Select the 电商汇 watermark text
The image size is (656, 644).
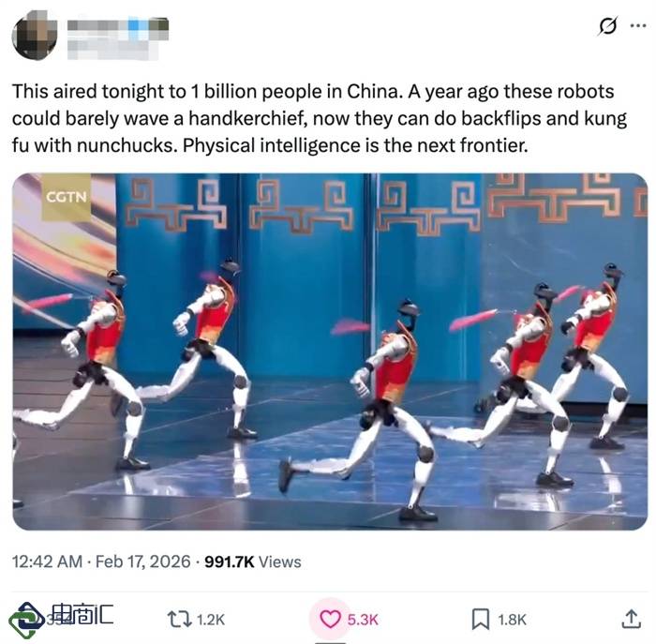[x=82, y=614]
